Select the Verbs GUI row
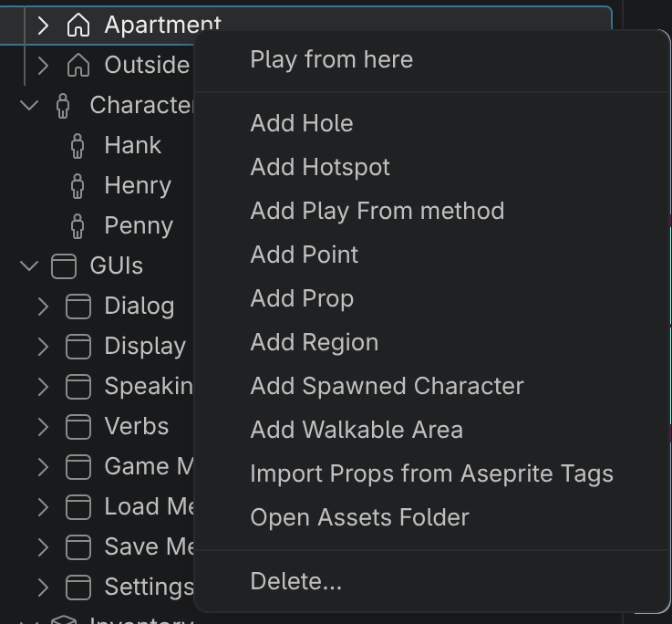 click(98, 427)
